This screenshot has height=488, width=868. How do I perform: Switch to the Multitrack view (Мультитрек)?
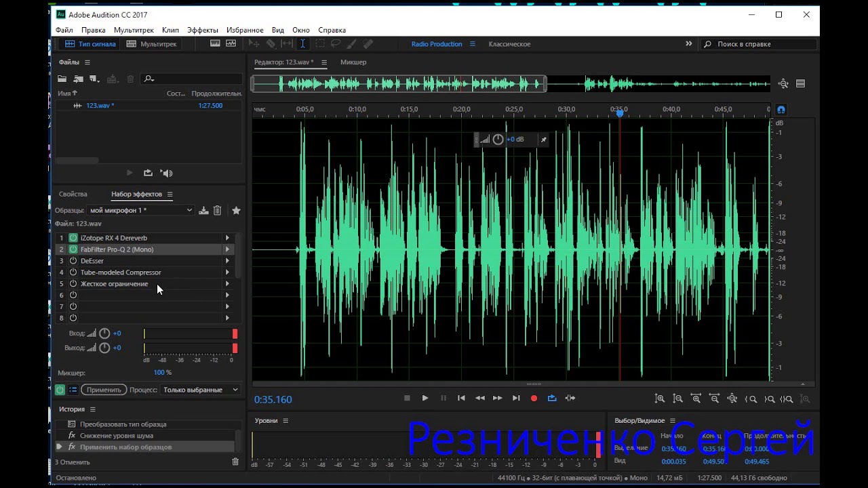point(151,44)
